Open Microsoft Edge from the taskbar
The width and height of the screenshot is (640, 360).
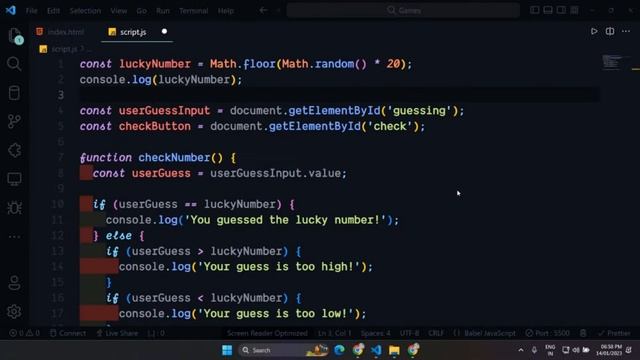coord(339,350)
